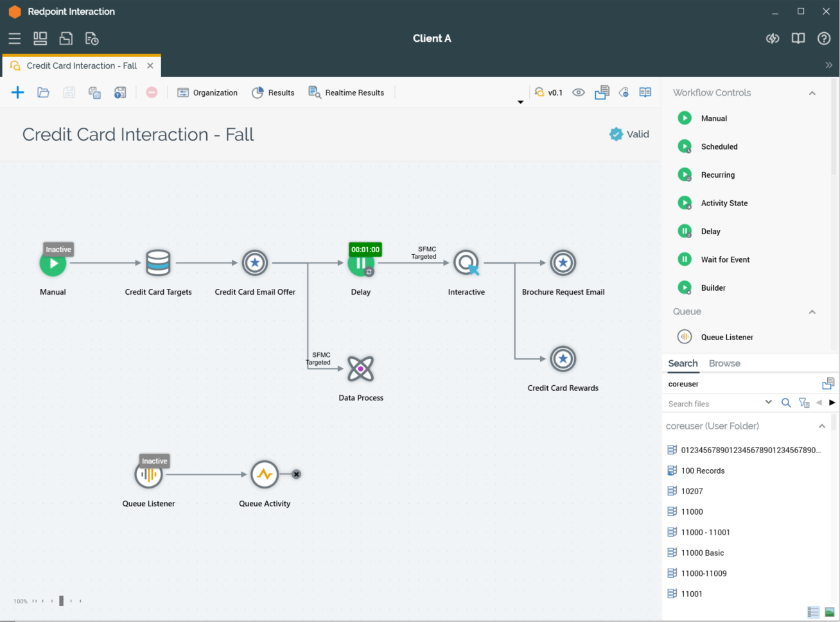840x622 pixels.
Task: Click the zoom slider handle at 100%
Action: coord(62,601)
